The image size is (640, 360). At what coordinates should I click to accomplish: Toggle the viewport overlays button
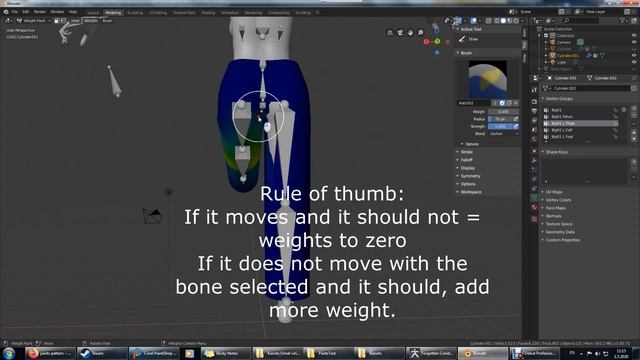coord(473,20)
